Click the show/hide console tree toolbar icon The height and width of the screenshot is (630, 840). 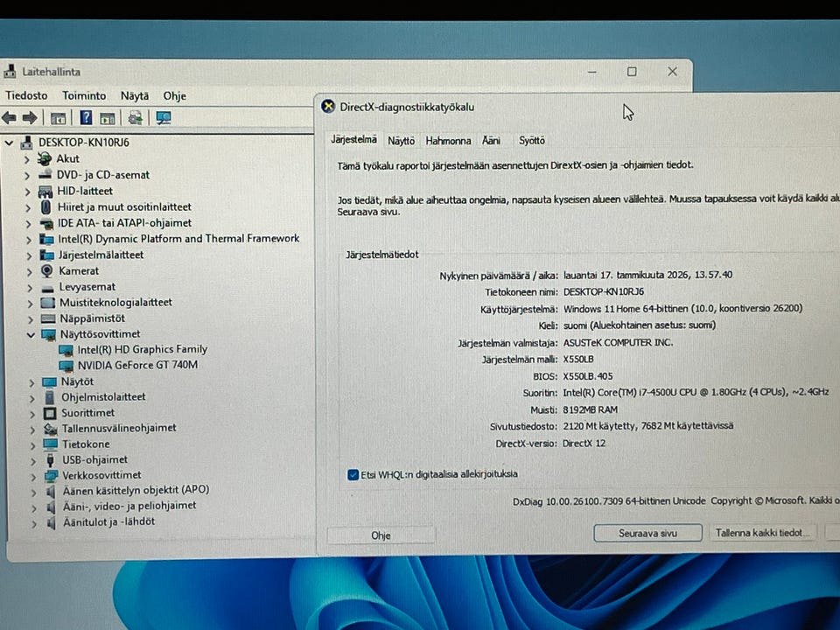pyautogui.click(x=58, y=118)
